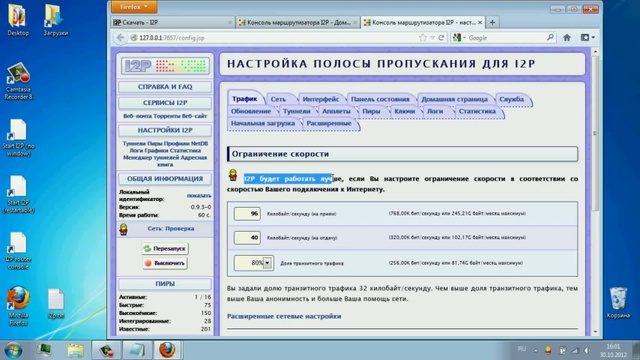The image size is (640, 360).
Task: Open the Интерфейс settings tab
Action: [320, 99]
